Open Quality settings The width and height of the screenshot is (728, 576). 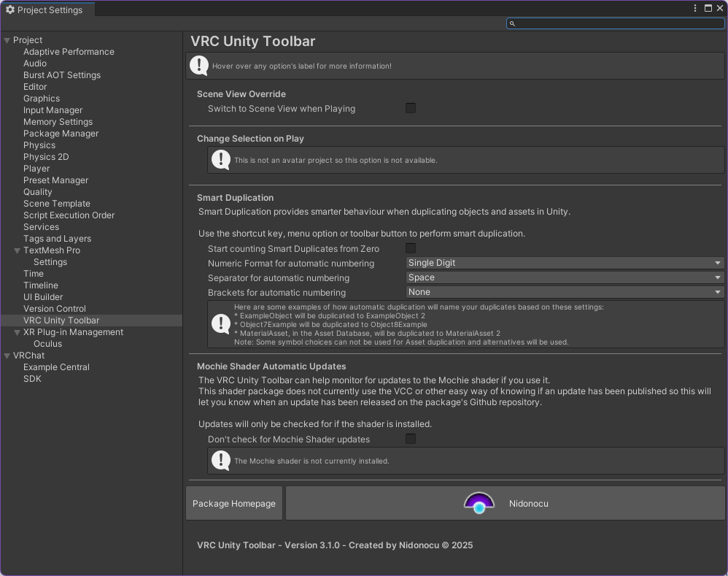(38, 192)
